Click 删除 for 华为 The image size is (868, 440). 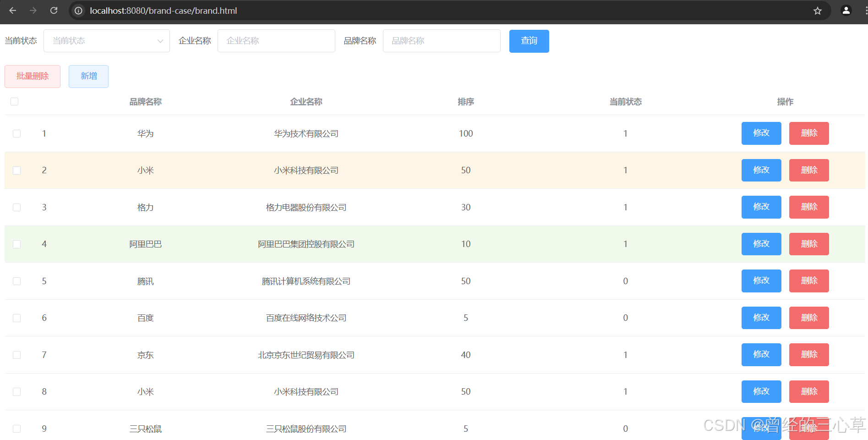[x=809, y=133]
